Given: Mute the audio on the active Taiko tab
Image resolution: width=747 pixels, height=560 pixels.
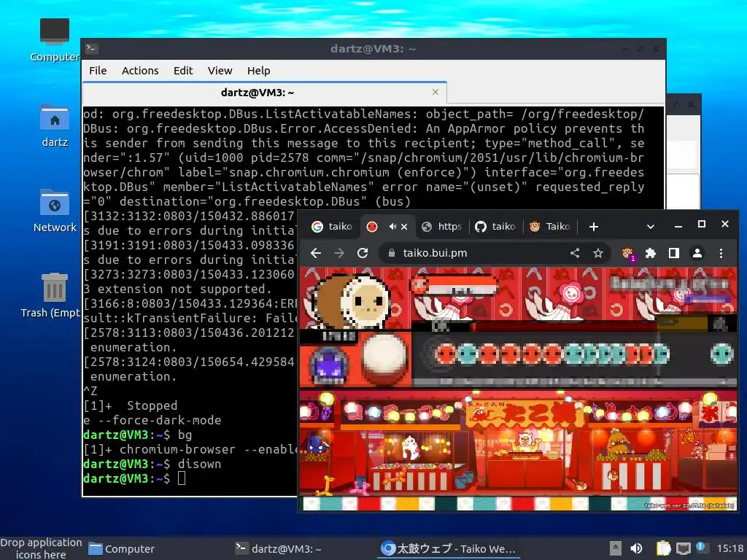Looking at the screenshot, I should [392, 227].
